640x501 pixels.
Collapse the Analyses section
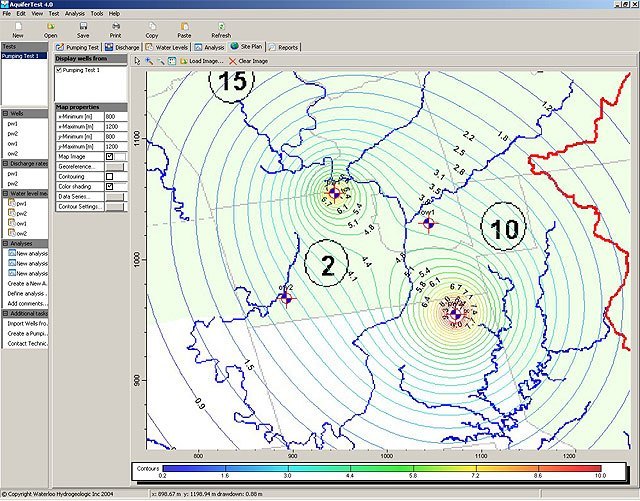[6, 243]
